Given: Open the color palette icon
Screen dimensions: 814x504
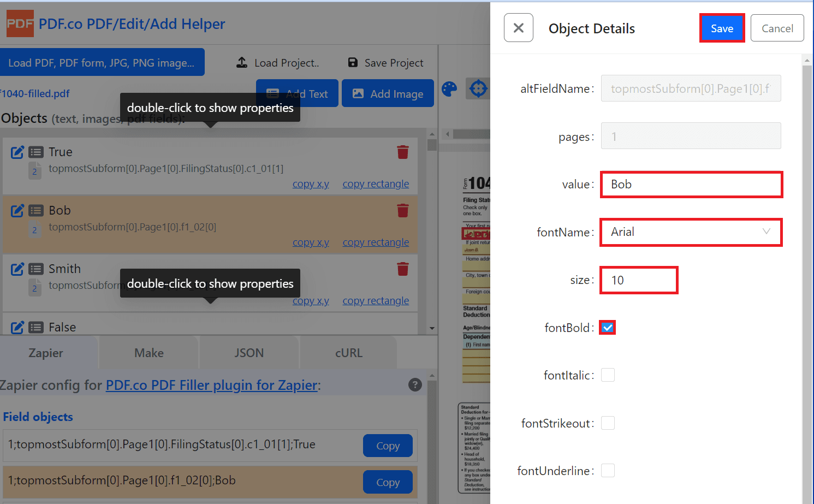Looking at the screenshot, I should click(449, 89).
